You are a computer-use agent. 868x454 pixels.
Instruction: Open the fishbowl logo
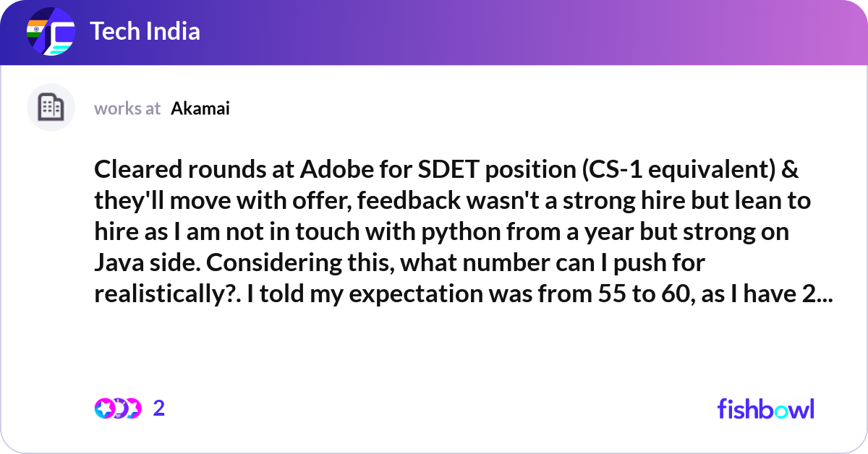pos(765,408)
